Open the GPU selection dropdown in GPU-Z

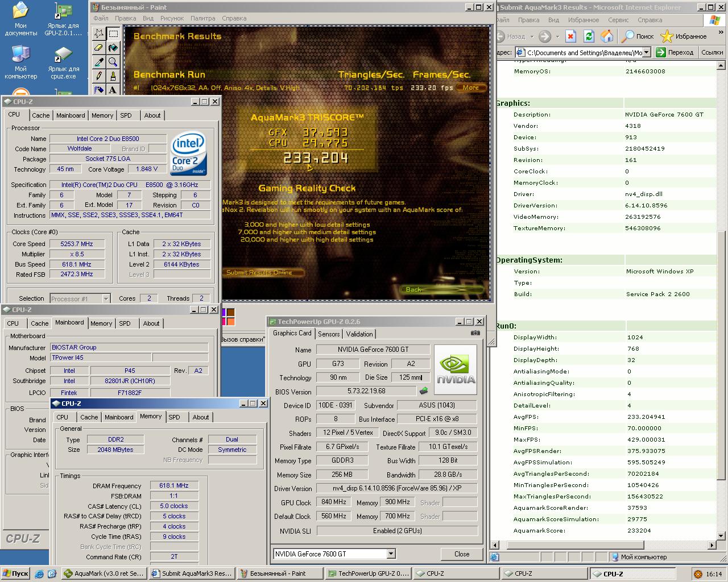pyautogui.click(x=391, y=554)
